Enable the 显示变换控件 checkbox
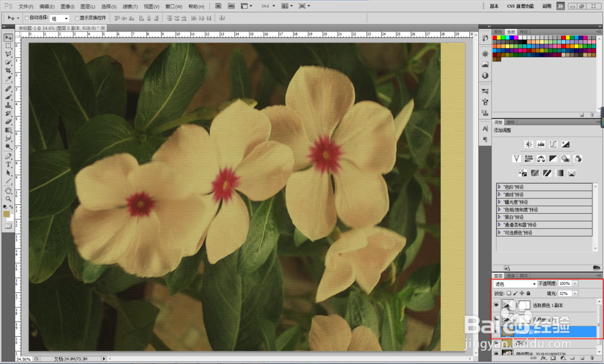604x364 pixels. tap(77, 18)
